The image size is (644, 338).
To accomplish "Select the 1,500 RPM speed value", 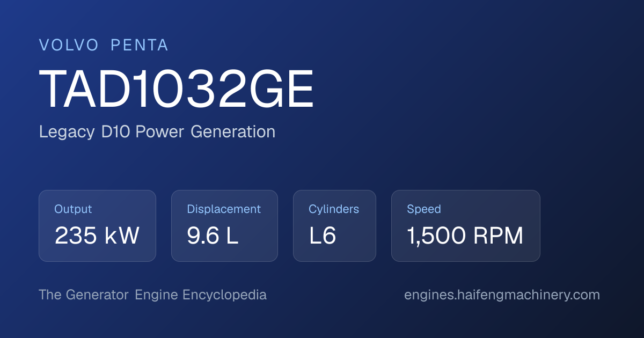I will coord(465,236).
